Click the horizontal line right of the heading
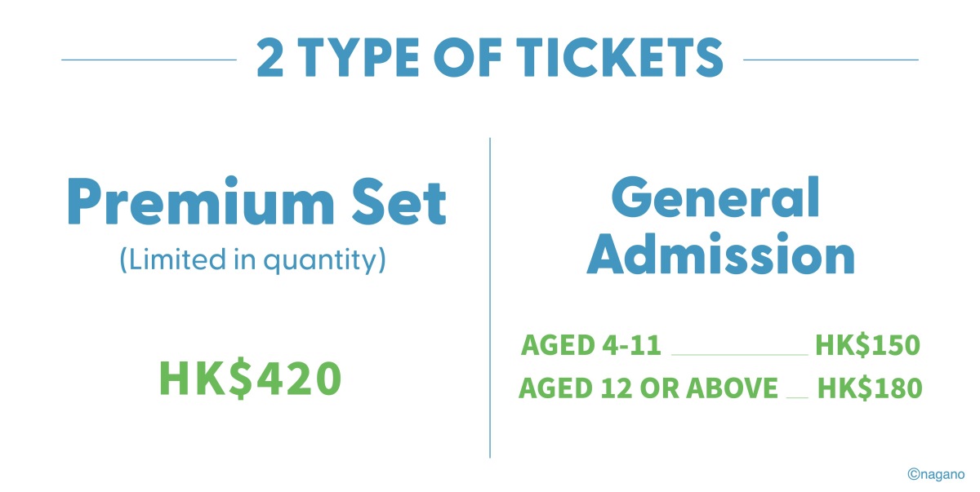 coord(831,60)
